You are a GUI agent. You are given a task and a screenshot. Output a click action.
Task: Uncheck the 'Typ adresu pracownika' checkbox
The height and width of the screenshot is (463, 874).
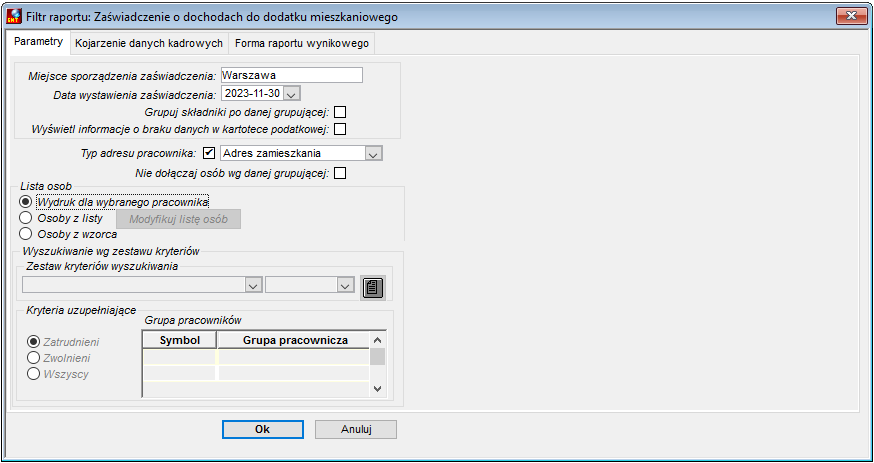pyautogui.click(x=209, y=153)
